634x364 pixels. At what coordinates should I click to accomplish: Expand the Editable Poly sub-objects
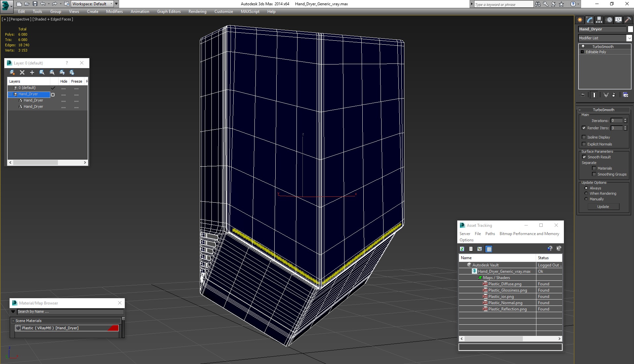582,52
